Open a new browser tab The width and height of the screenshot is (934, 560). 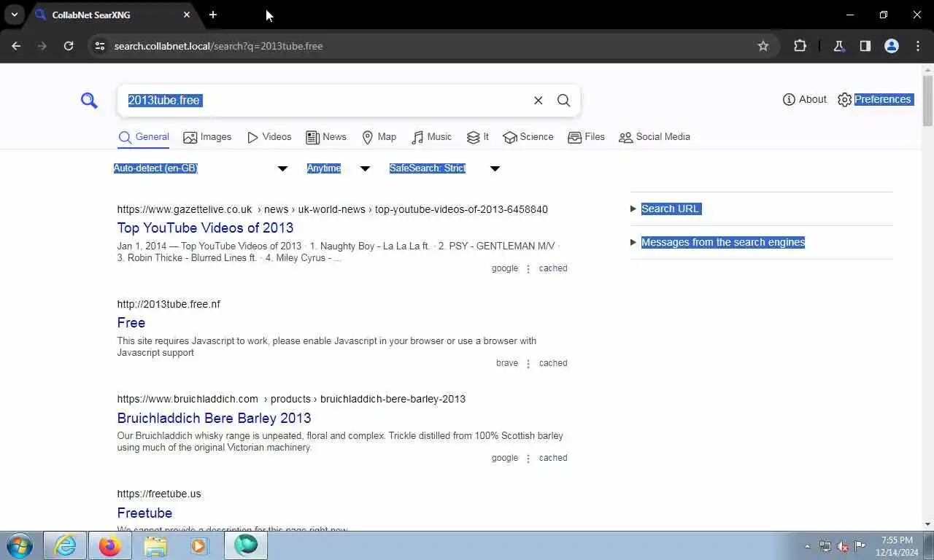pos(213,15)
